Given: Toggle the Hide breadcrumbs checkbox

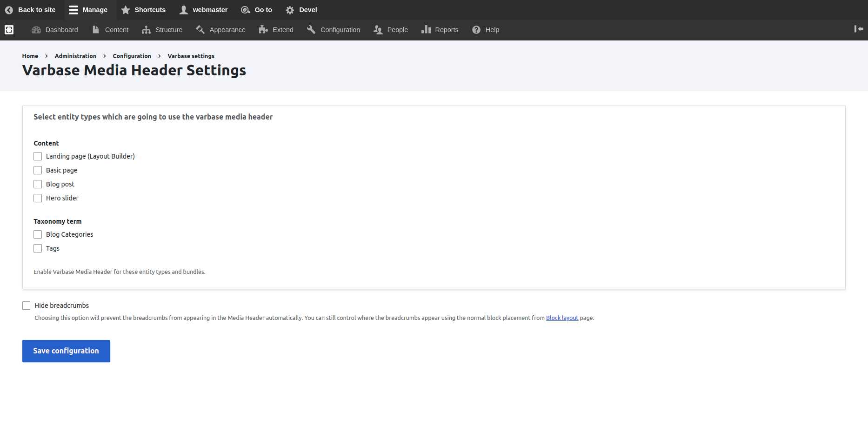Looking at the screenshot, I should pos(27,306).
